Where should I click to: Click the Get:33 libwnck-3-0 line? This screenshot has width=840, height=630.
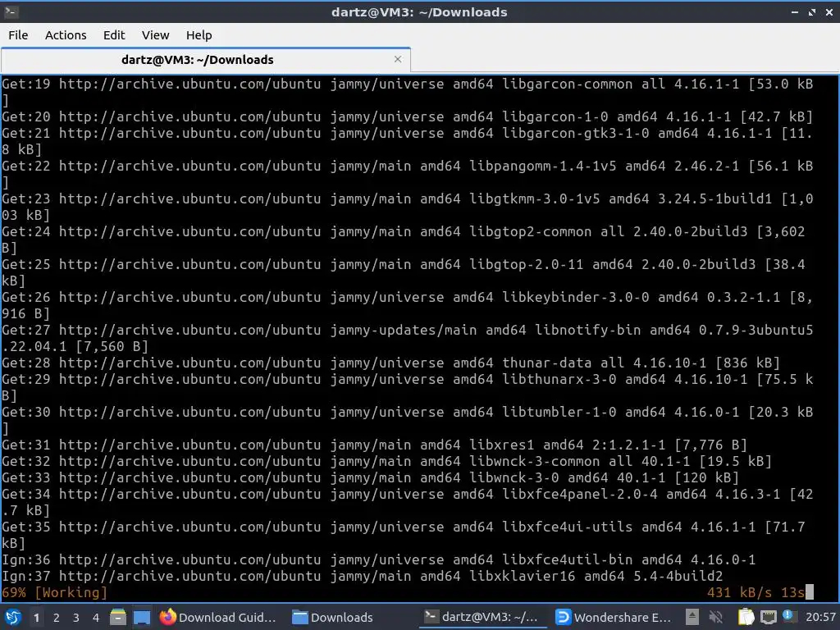coord(371,478)
